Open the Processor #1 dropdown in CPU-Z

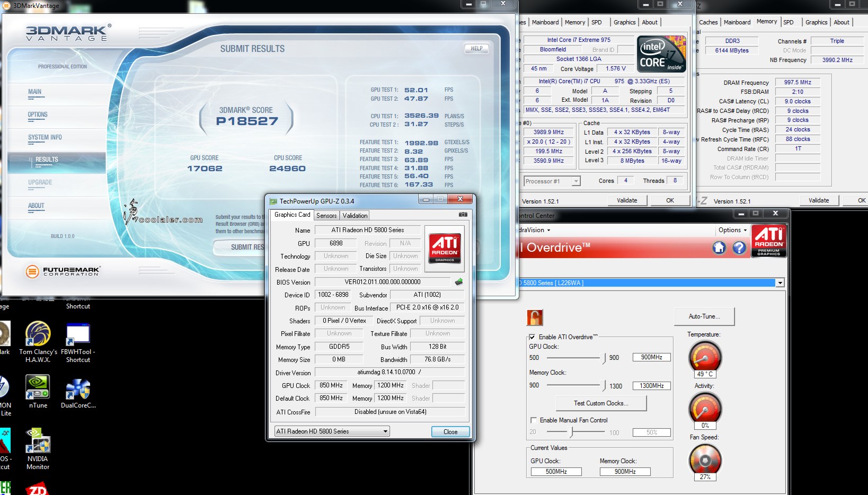coord(552,181)
